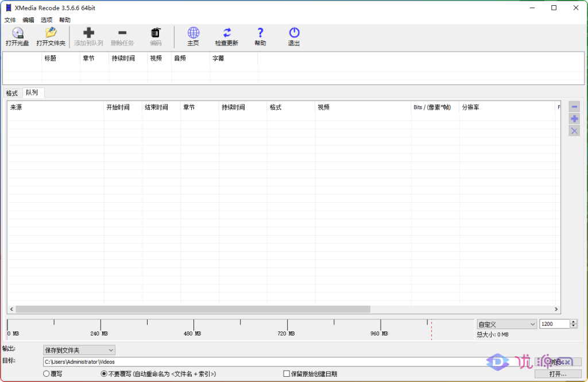Click the Bits / (像素*帧) column header

click(435, 107)
